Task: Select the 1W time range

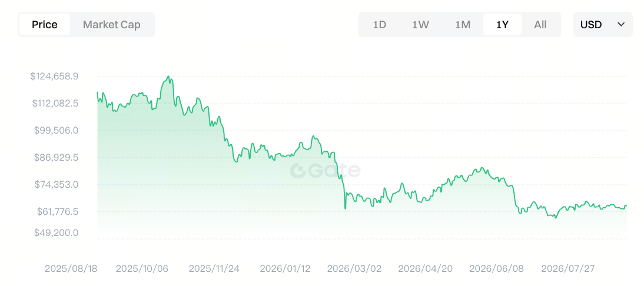Action: click(420, 25)
